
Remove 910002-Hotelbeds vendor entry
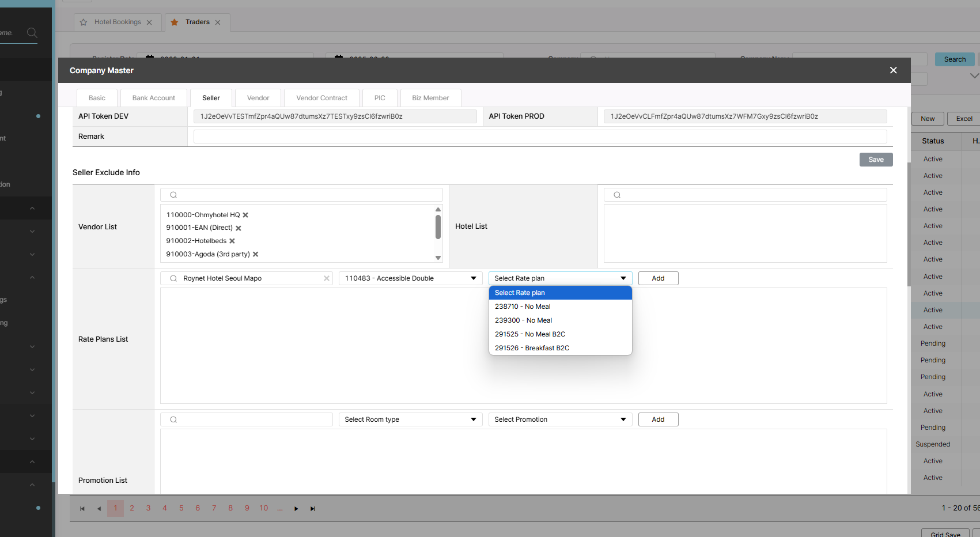click(x=232, y=241)
